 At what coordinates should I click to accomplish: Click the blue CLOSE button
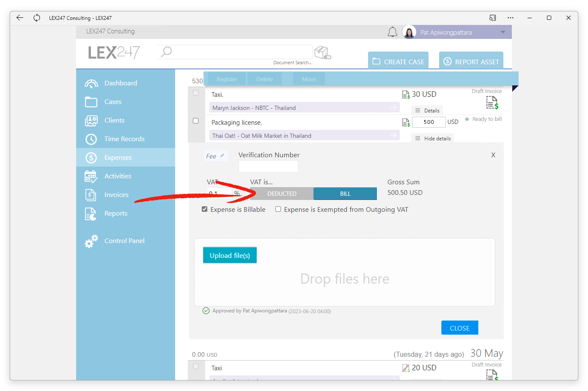(x=459, y=328)
